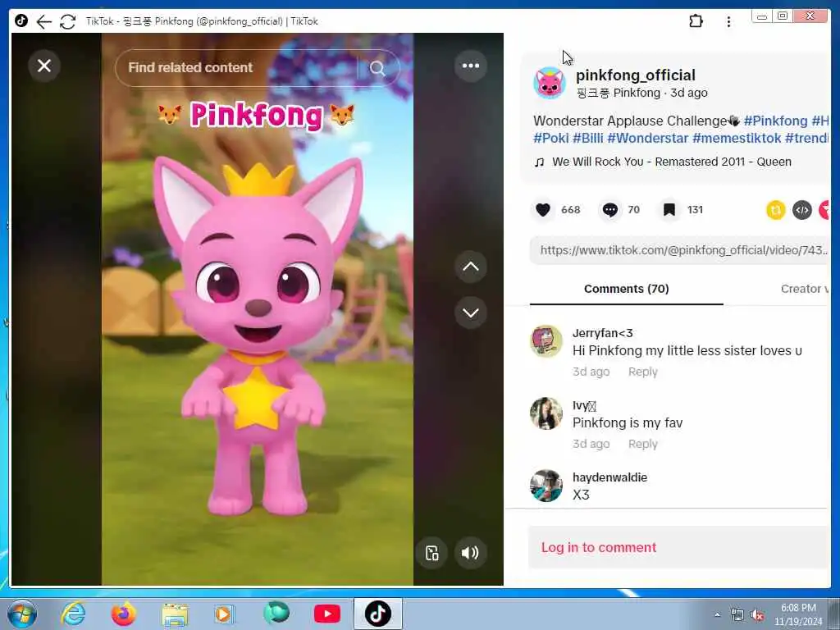Open the window's three-dot menu
Screen dimensions: 840x630
tap(728, 21)
